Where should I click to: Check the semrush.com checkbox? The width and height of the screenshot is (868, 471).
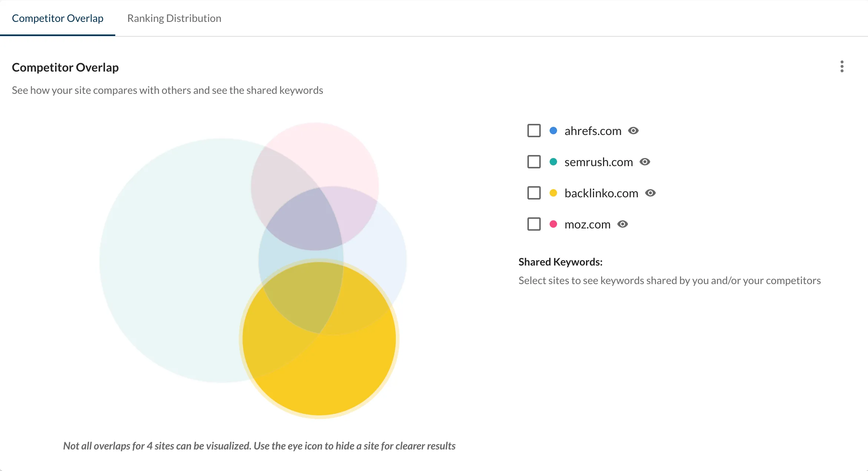pyautogui.click(x=534, y=162)
